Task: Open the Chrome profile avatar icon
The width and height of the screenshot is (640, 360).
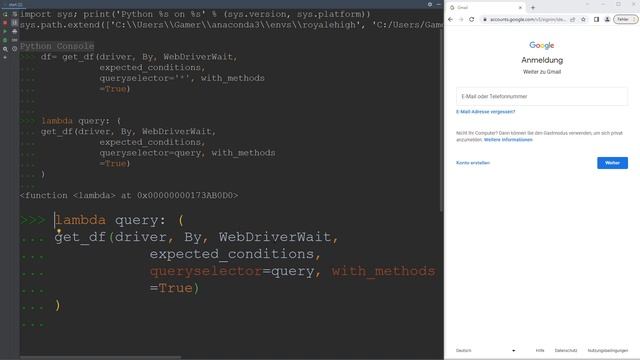Action: coord(607,19)
